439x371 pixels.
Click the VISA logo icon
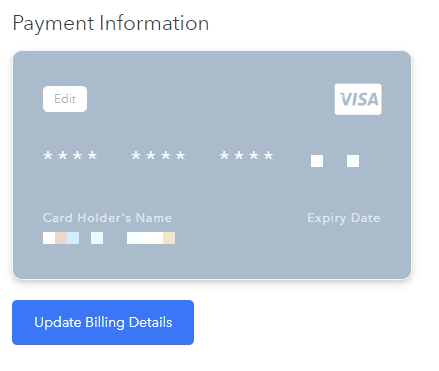pos(358,99)
